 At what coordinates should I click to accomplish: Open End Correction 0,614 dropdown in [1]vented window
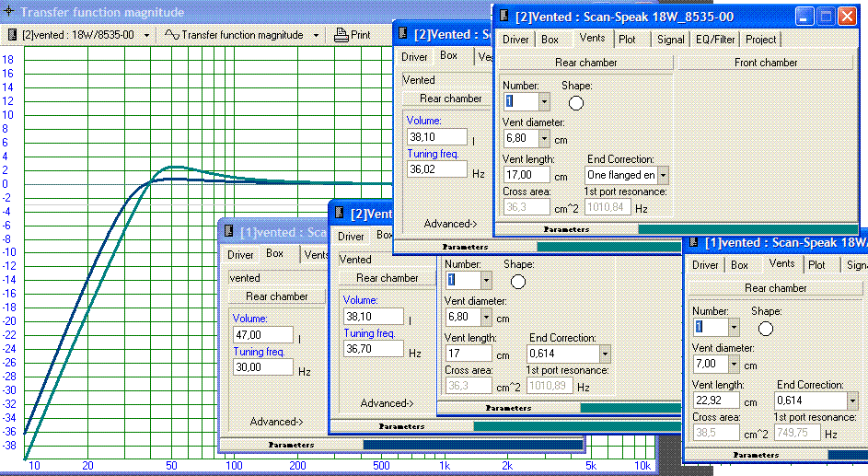852,401
